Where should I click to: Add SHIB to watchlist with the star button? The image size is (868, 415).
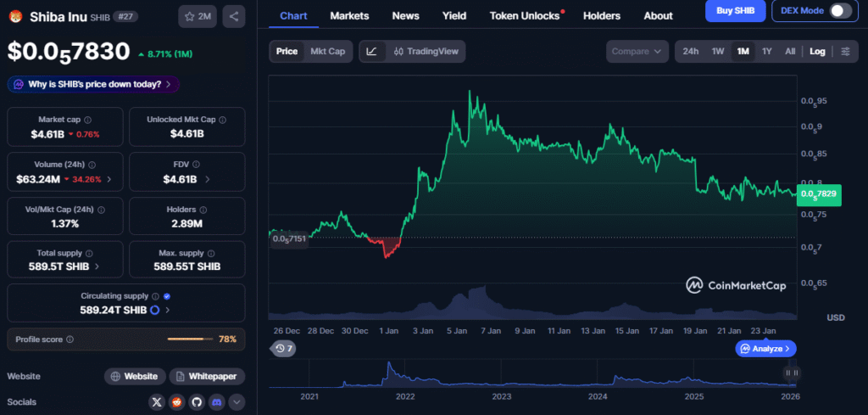click(x=198, y=16)
